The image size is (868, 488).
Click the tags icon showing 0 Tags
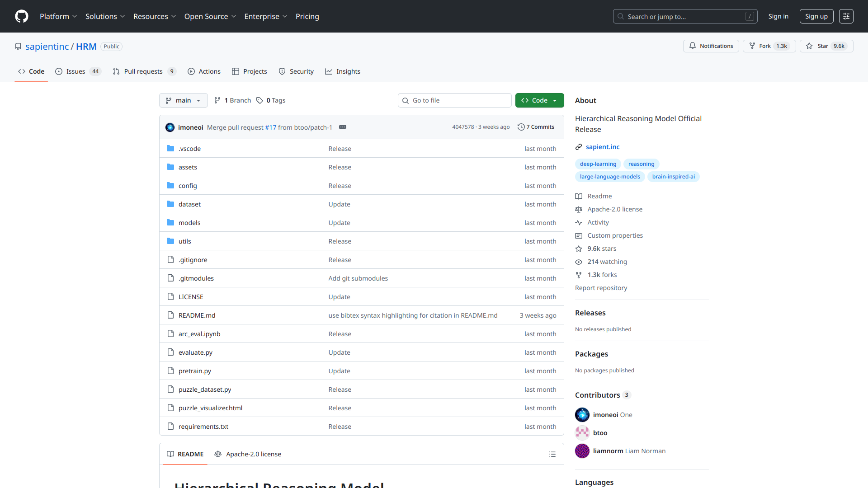coord(259,100)
